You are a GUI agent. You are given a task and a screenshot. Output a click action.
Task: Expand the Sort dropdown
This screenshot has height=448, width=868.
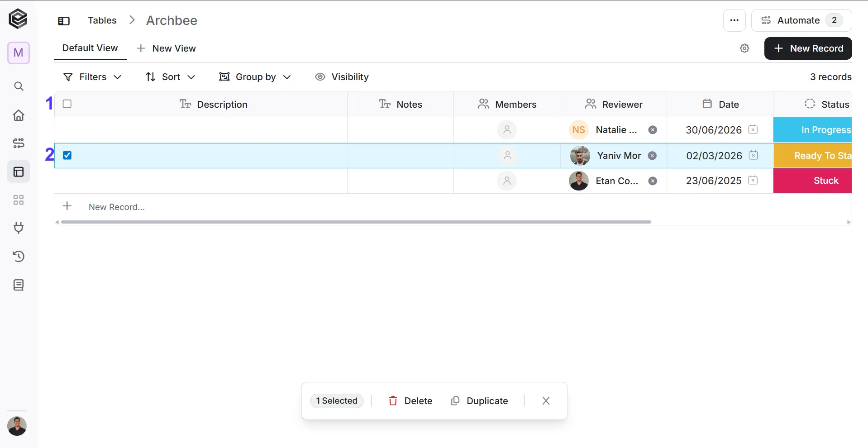[170, 77]
